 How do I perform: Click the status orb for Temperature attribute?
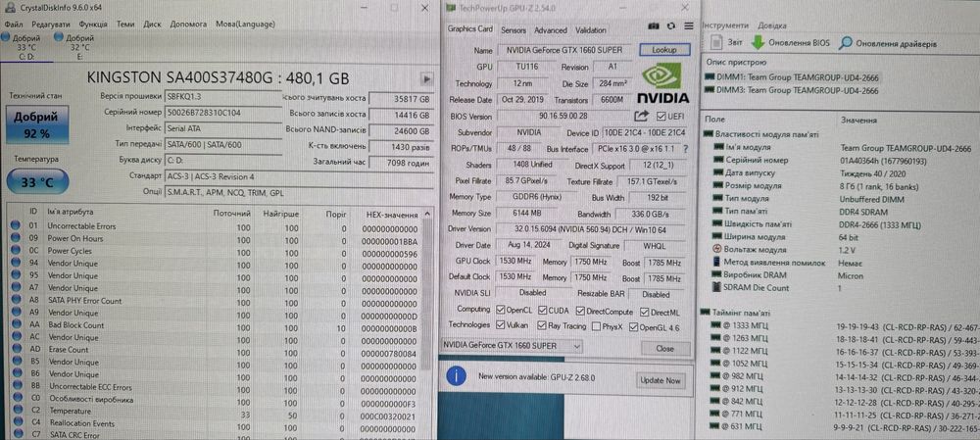pyautogui.click(x=16, y=412)
